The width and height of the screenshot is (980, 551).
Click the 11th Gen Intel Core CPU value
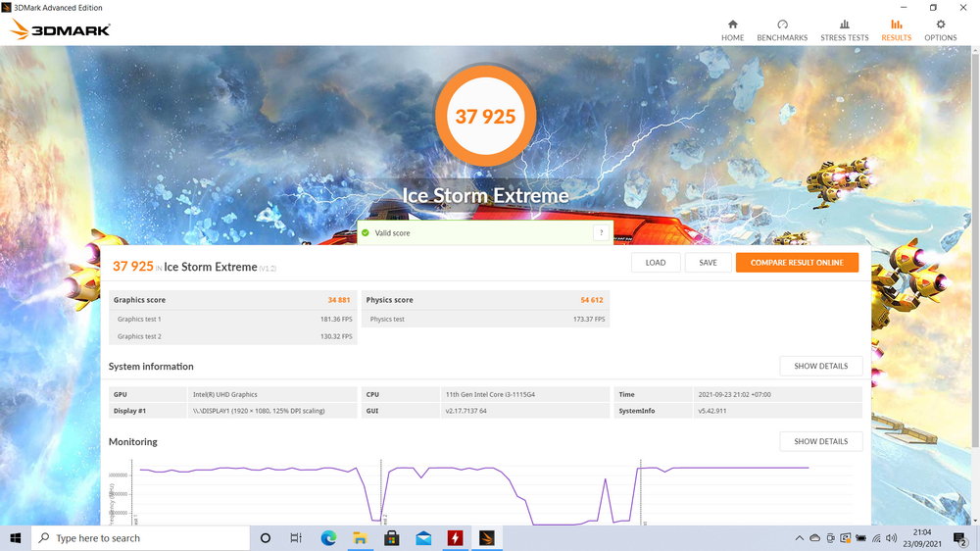490,395
